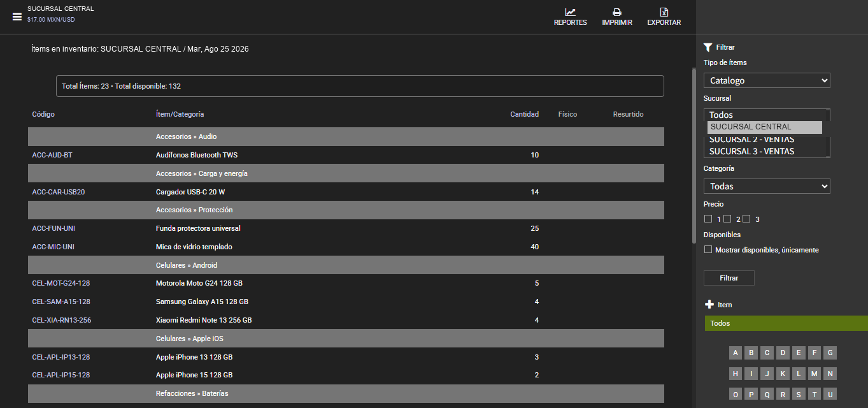Select Todos in the Sucursal list
868x408 pixels.
[x=721, y=115]
